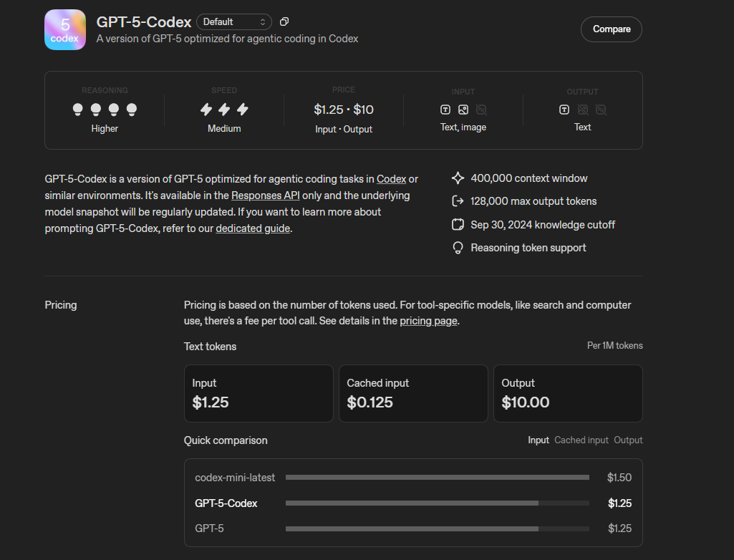
Task: Click the fourth reasoning level bulb
Action: 131,110
